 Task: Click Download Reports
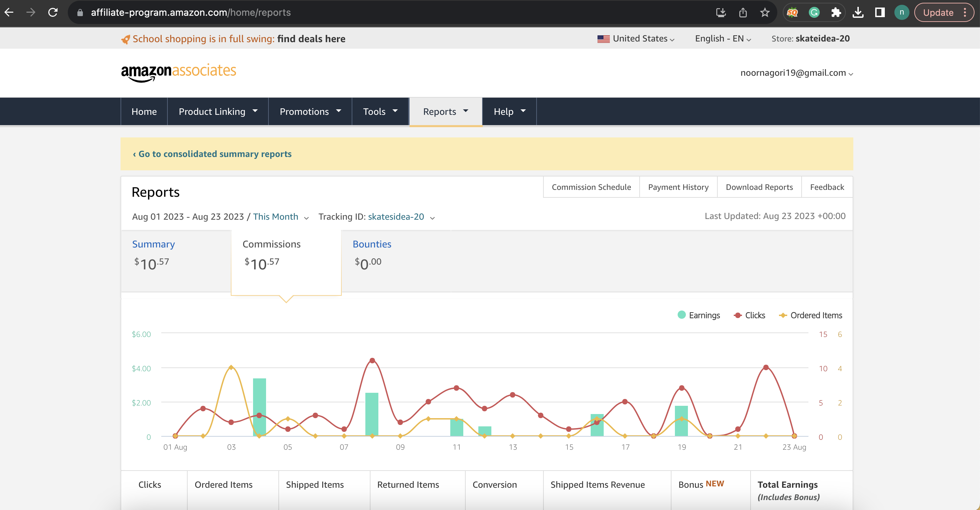759,187
